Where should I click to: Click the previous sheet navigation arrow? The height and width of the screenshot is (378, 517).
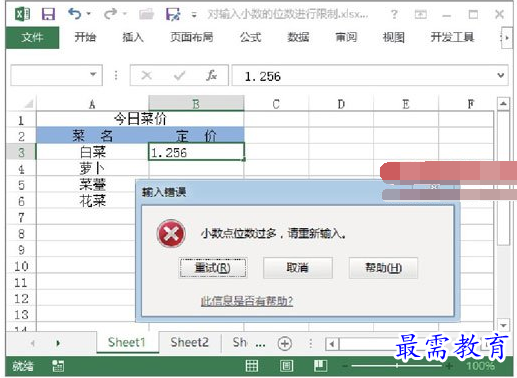[33, 343]
